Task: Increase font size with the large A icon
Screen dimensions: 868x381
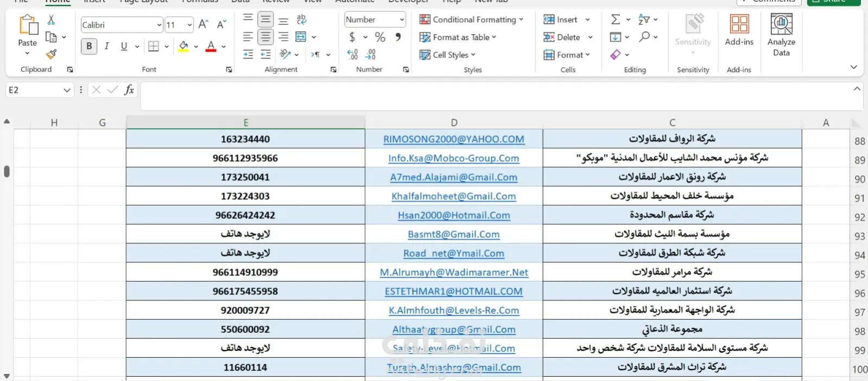Action: (203, 24)
